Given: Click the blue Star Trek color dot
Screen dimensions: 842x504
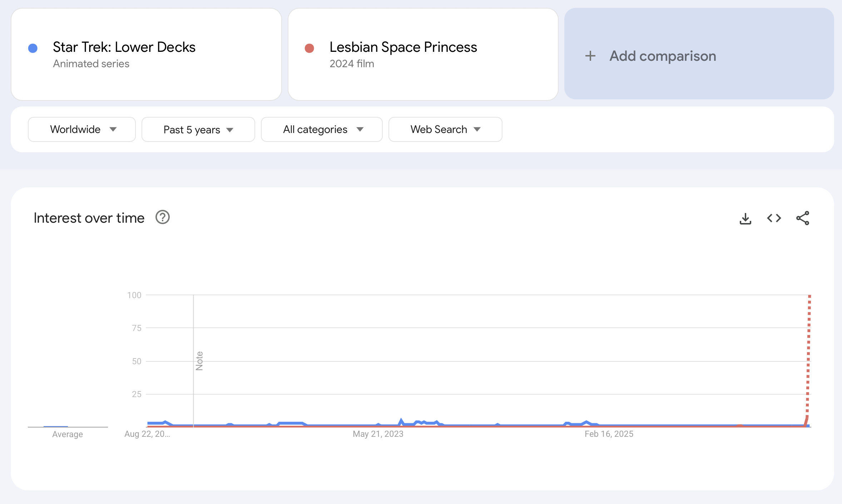Looking at the screenshot, I should pyautogui.click(x=33, y=48).
